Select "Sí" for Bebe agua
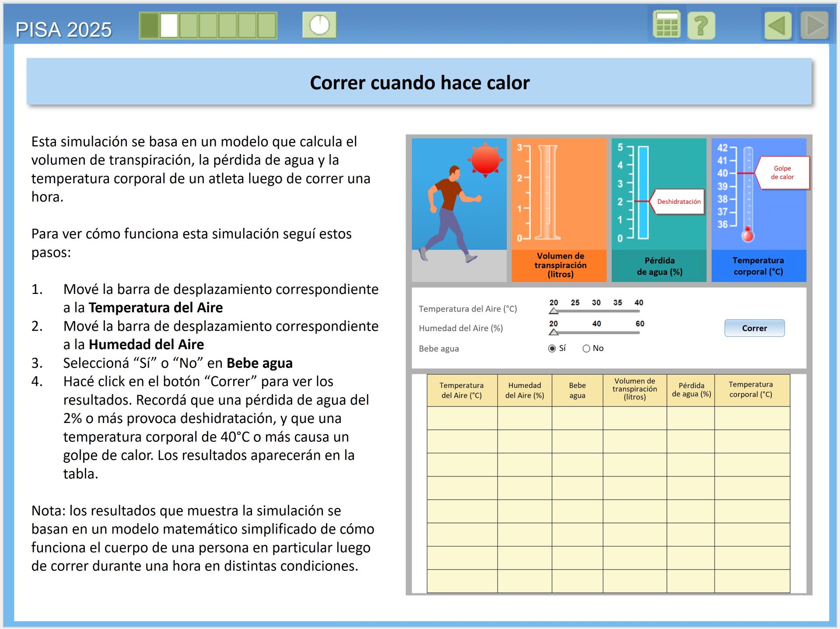The image size is (840, 629). 552,349
